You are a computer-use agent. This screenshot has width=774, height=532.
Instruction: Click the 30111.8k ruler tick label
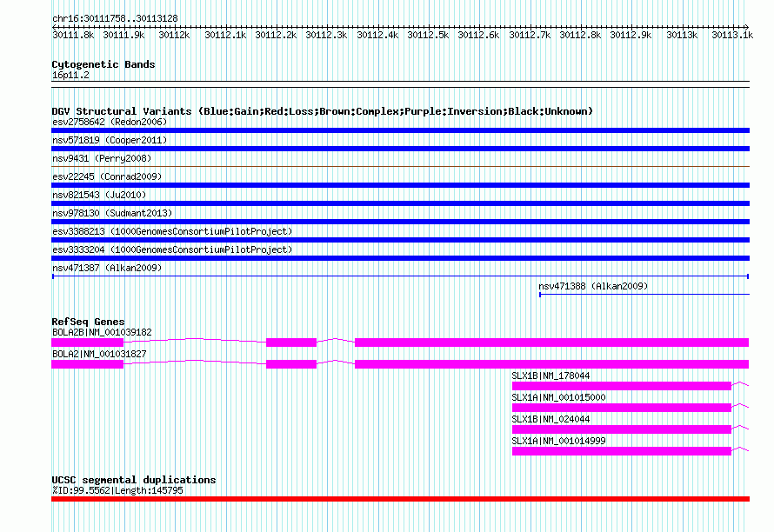pyautogui.click(x=73, y=35)
